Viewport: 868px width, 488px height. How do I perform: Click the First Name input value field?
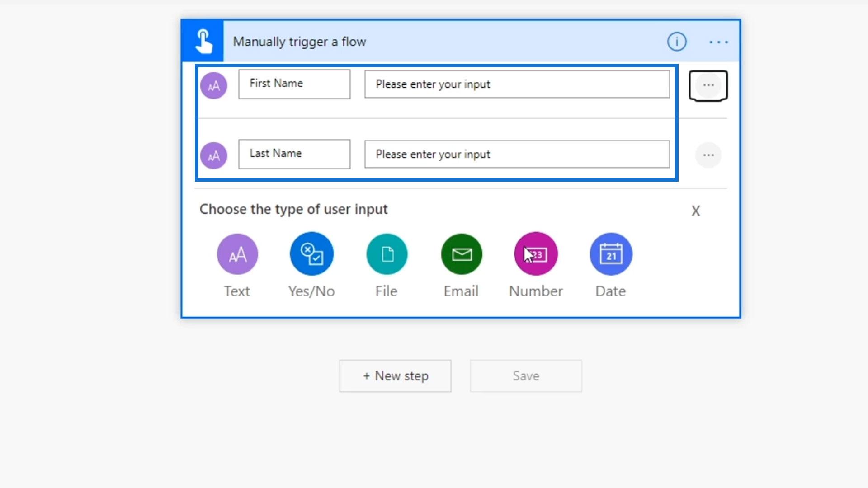[517, 84]
